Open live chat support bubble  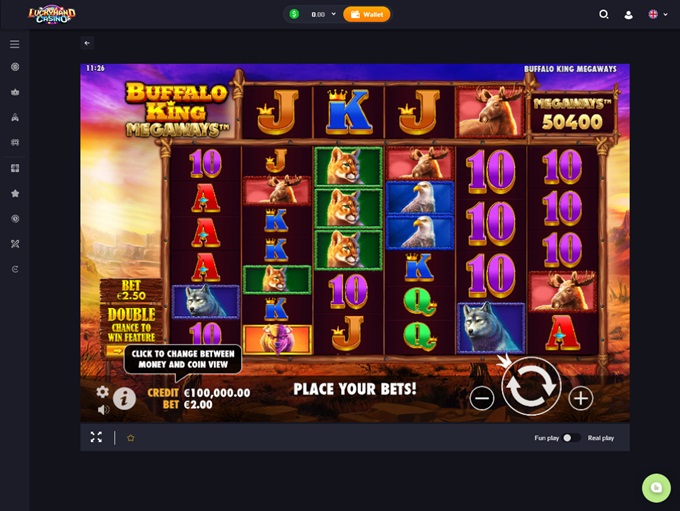[656, 488]
